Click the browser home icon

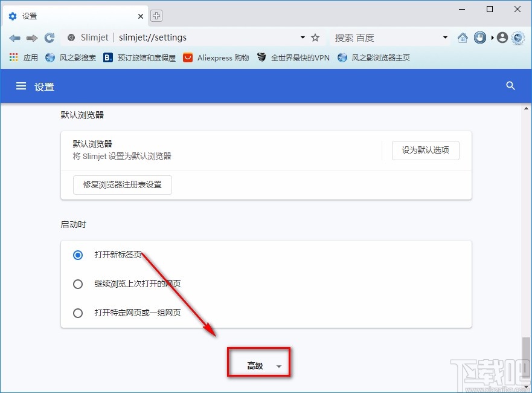(463, 37)
